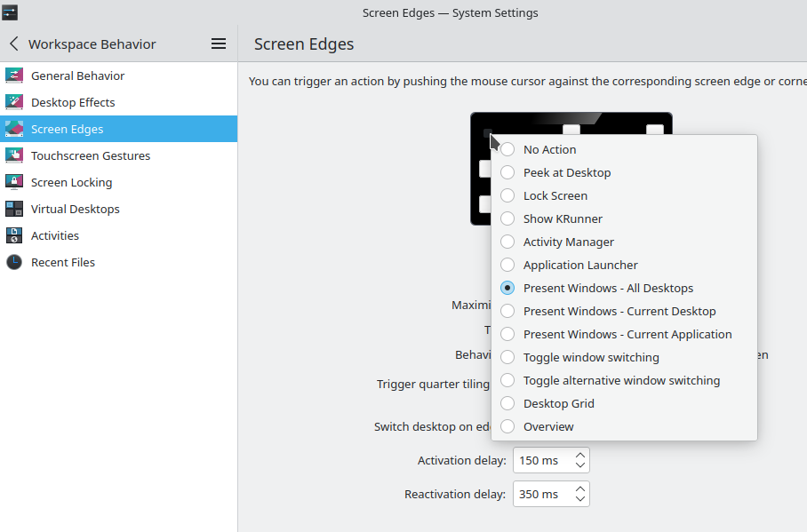
Task: Click the Touchscreen Gestures icon
Action: tap(14, 155)
